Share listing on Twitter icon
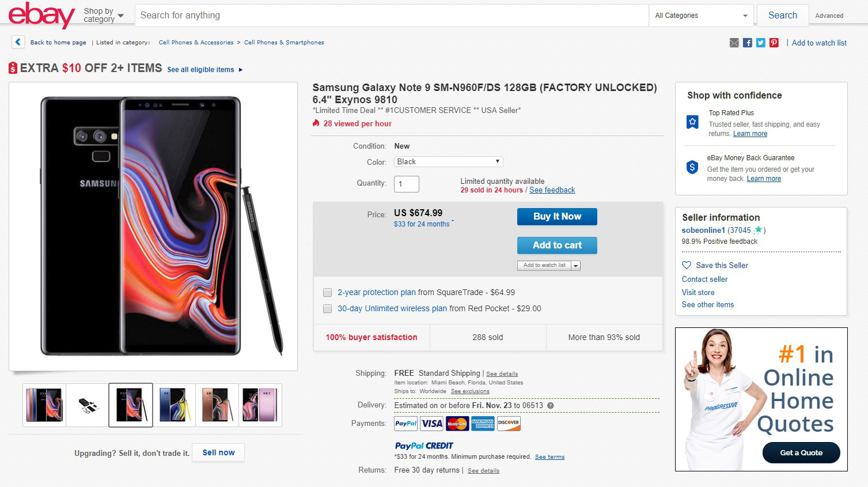 761,43
